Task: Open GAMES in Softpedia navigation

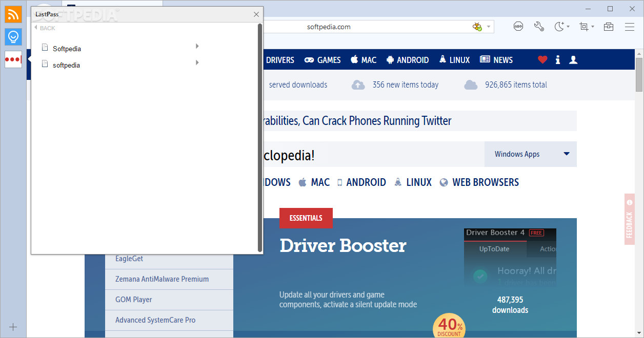Action: tap(323, 60)
